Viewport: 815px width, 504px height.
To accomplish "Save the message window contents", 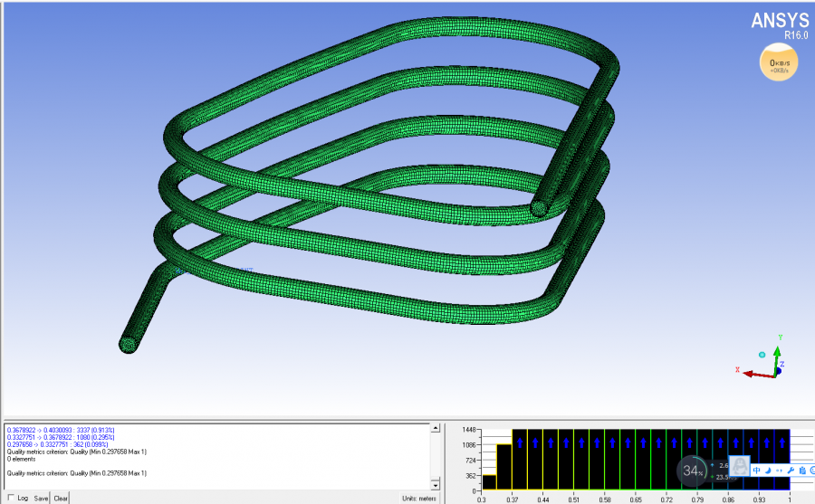I will [41, 499].
